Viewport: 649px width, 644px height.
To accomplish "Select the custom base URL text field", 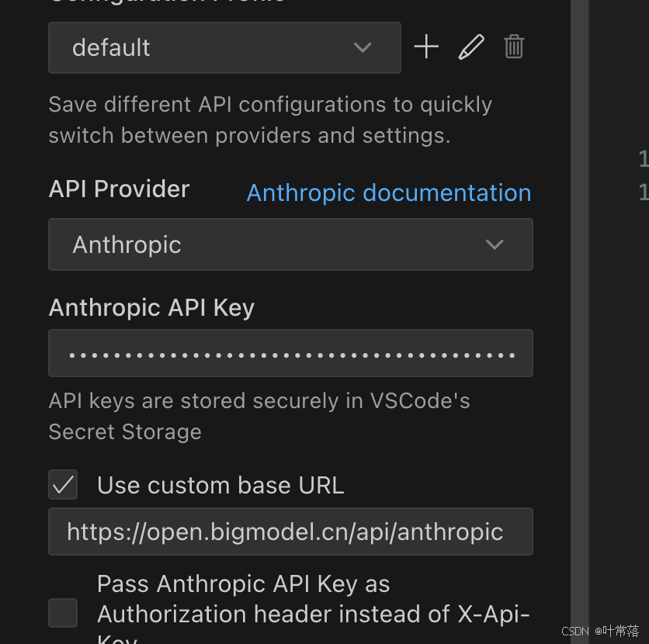I will (x=290, y=531).
